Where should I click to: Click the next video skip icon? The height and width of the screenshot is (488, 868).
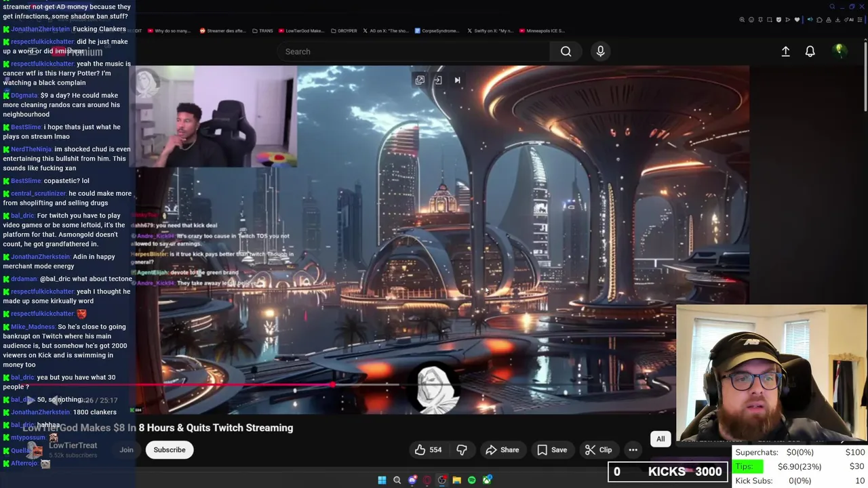[x=457, y=80]
